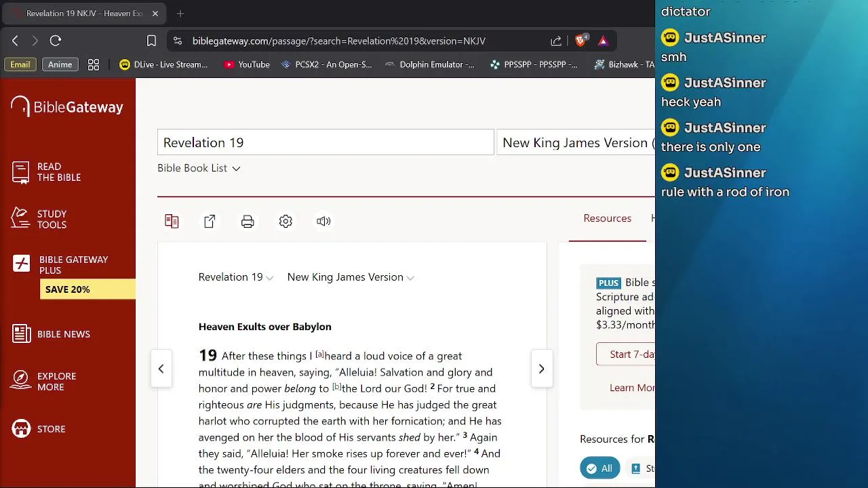The image size is (868, 488).
Task: Open Revelation 19 passage dropdown
Action: [236, 277]
